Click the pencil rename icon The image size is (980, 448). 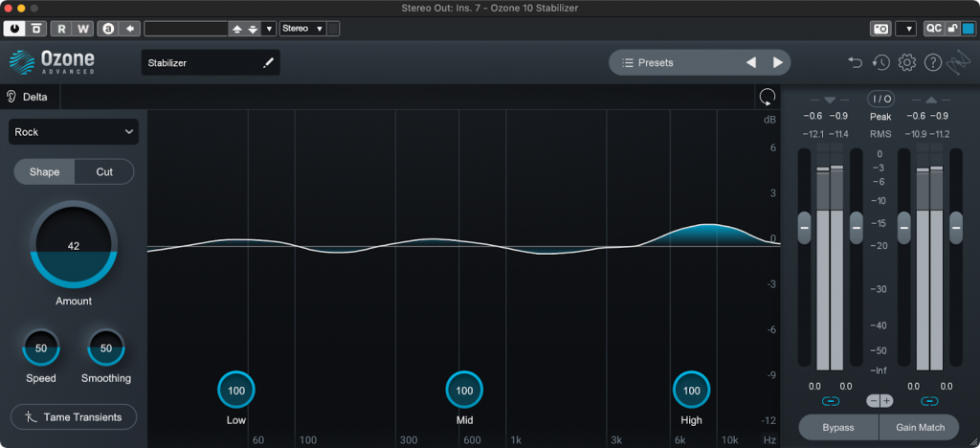point(268,62)
